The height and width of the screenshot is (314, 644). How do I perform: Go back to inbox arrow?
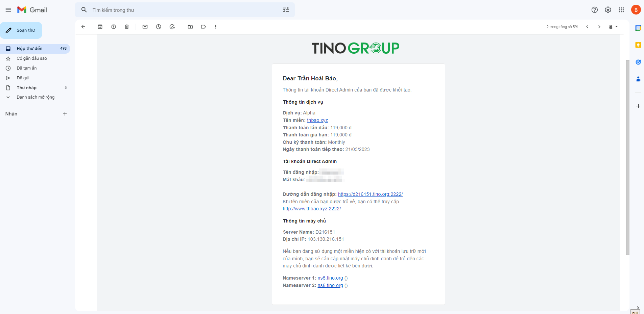coord(83,27)
